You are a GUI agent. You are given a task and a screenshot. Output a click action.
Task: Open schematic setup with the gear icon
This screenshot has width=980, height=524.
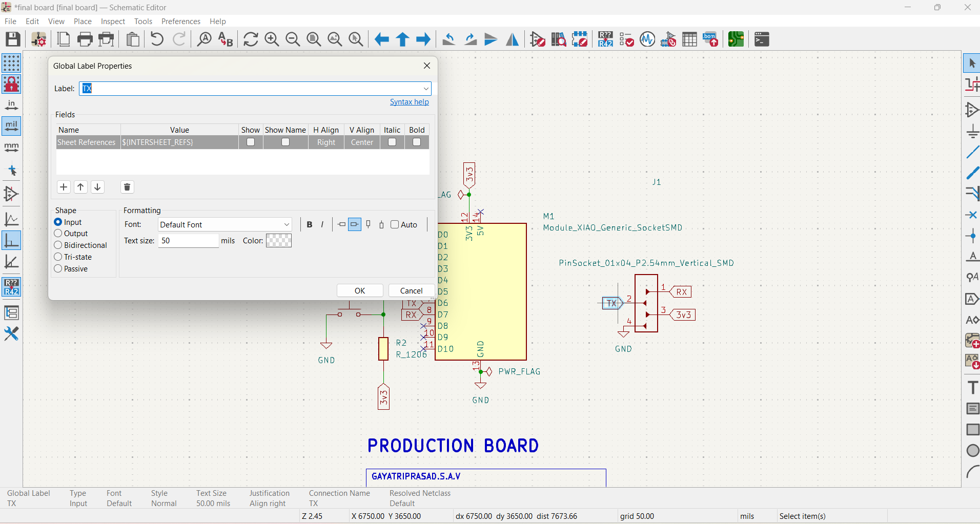[x=39, y=39]
